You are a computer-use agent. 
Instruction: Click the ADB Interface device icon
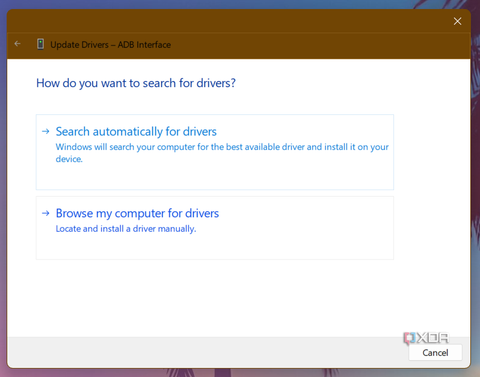click(x=40, y=44)
